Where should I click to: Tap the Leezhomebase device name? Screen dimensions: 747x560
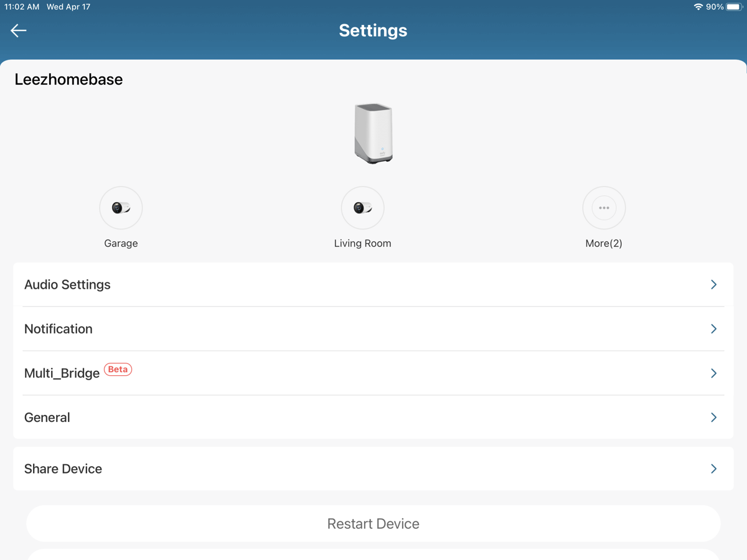point(68,80)
